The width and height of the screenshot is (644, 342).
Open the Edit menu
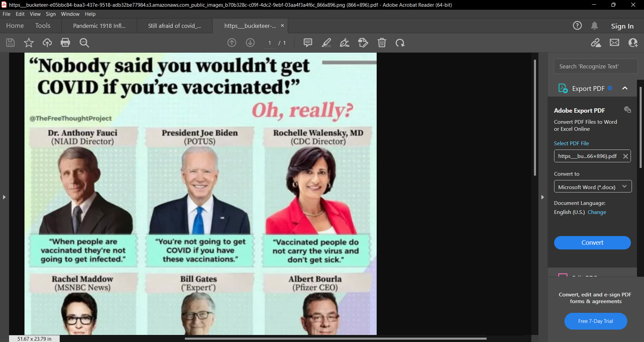[20, 14]
